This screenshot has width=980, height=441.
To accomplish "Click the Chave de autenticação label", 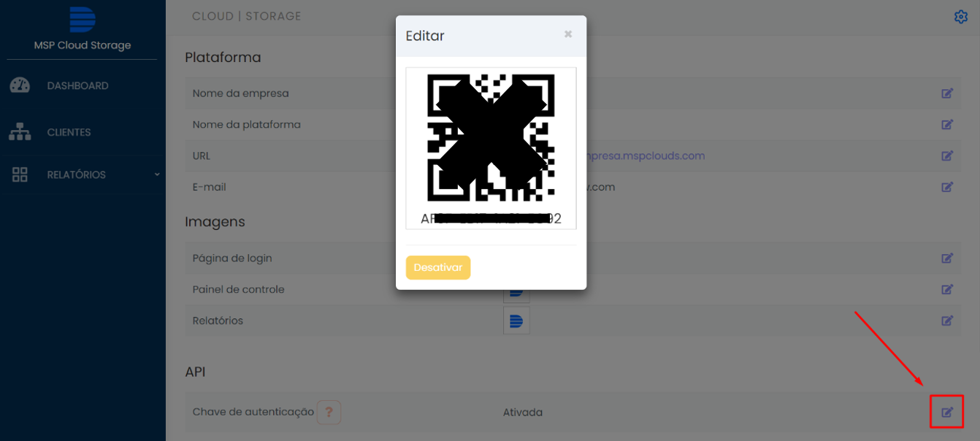I will point(253,413).
